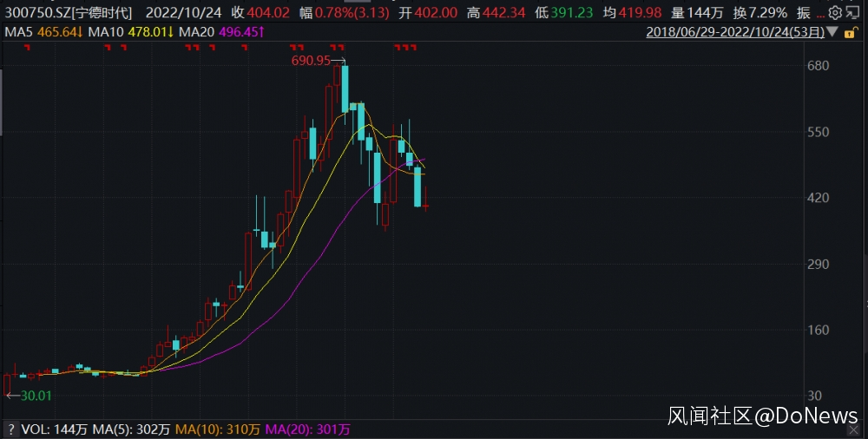Image resolution: width=868 pixels, height=439 pixels.
Task: Click the leftmost red event marker at chart top
Action: point(27,49)
